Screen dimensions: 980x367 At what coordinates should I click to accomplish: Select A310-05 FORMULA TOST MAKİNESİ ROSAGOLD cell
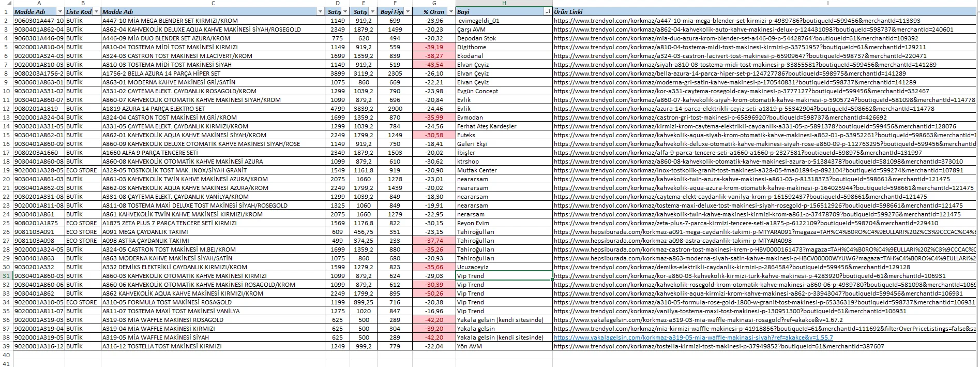pos(213,302)
